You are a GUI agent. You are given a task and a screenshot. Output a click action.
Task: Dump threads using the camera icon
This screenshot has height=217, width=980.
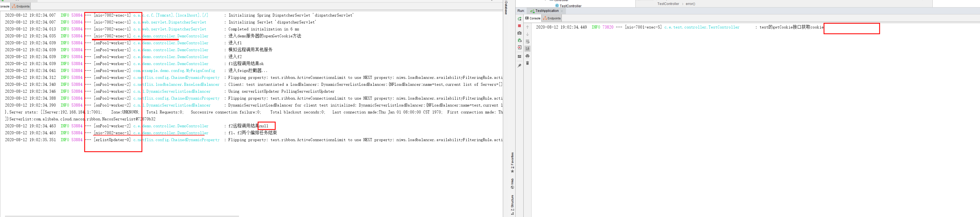point(520,33)
